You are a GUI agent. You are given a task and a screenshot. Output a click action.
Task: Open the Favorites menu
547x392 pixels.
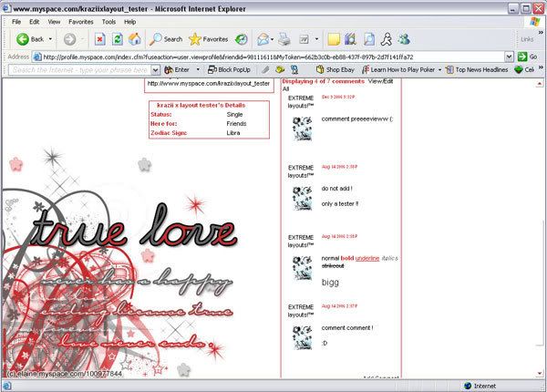tap(81, 22)
